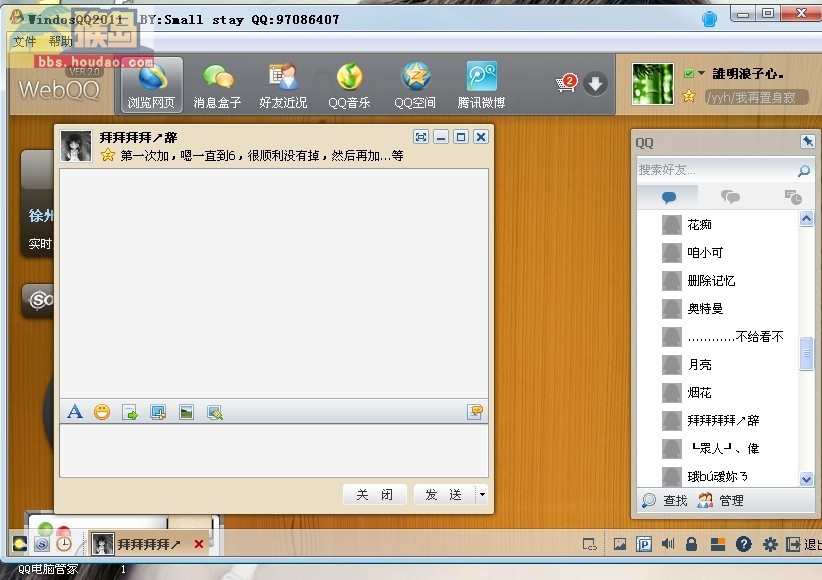Viewport: 822px width, 580px height.
Task: Insert a picture using the image icon
Action: tap(186, 413)
